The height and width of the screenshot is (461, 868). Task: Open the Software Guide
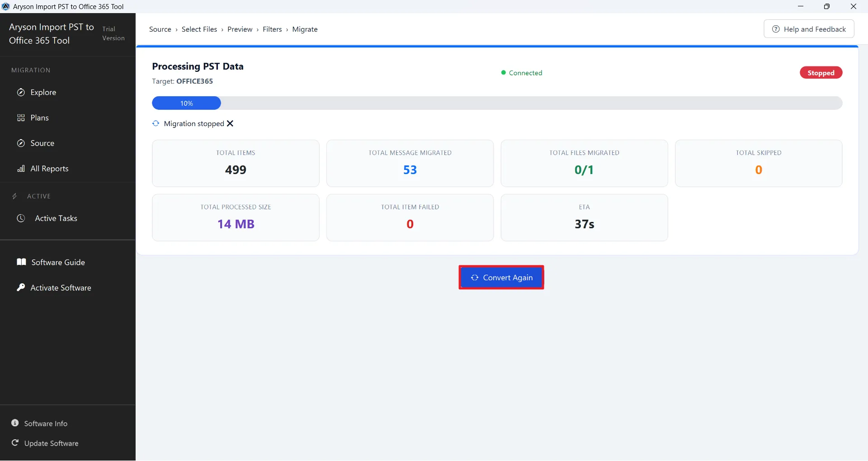[x=58, y=262]
